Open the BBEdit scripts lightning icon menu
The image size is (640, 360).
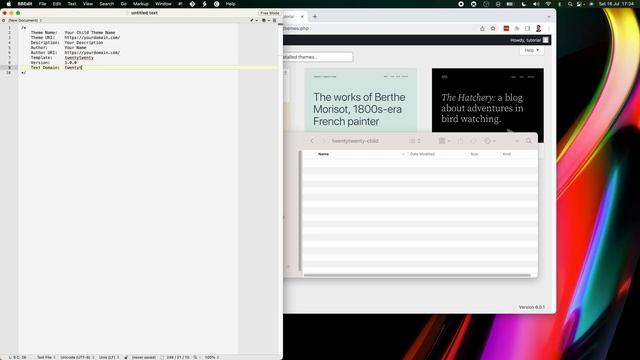pos(204,4)
